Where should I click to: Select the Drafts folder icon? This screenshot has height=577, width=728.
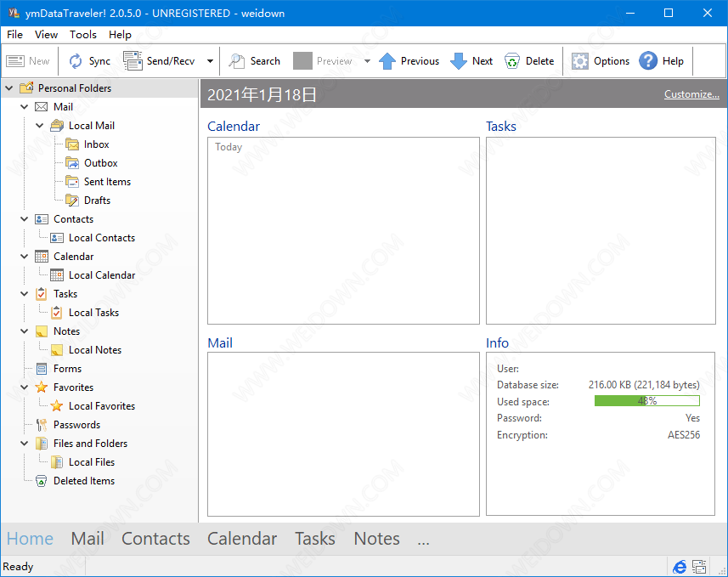(72, 201)
